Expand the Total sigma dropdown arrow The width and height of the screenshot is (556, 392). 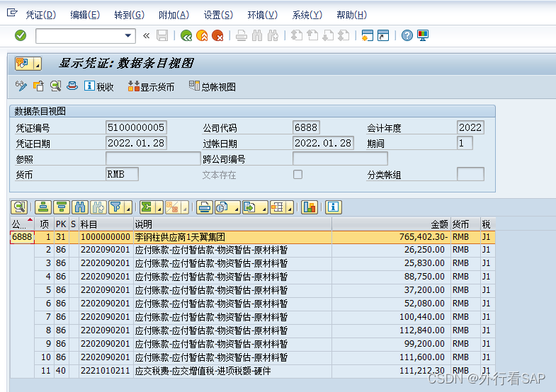coord(159,208)
